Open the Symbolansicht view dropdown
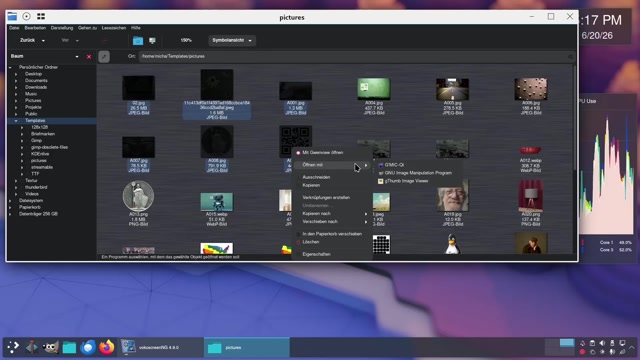This screenshot has height=360, width=640. [x=232, y=40]
